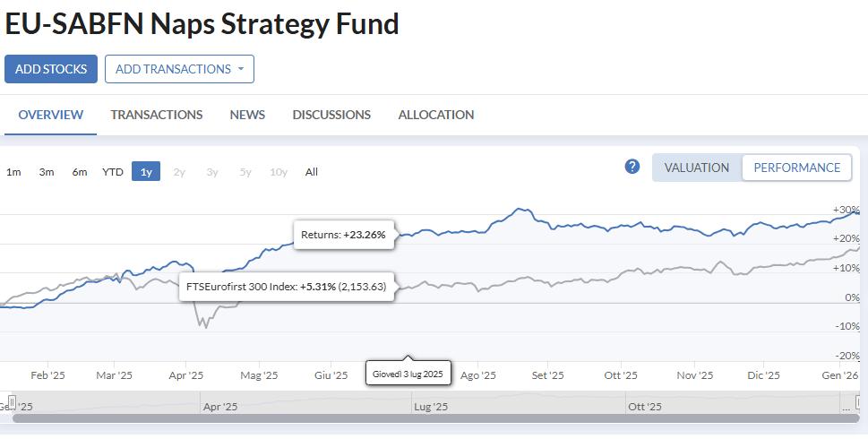Click the Feb '25 axis label
The width and height of the screenshot is (868, 439).
point(47,375)
